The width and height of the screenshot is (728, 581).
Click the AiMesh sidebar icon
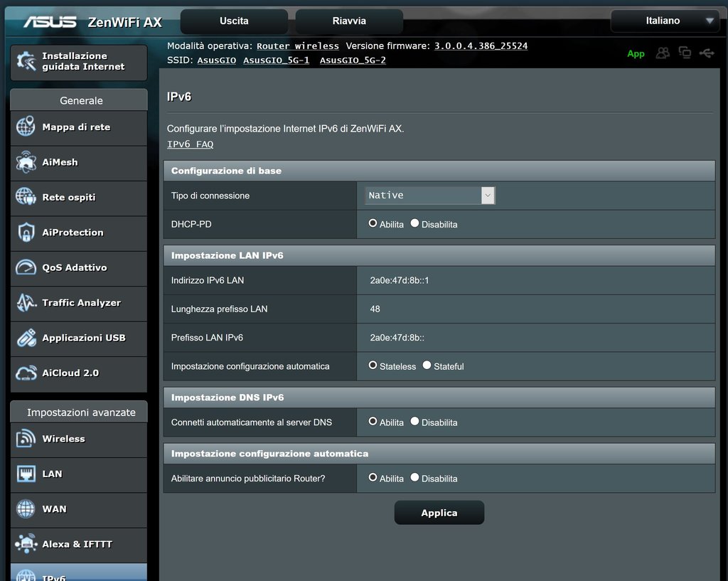click(26, 163)
